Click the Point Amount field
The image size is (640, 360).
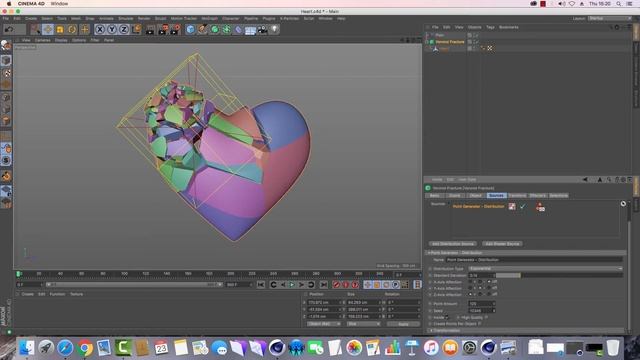482,304
